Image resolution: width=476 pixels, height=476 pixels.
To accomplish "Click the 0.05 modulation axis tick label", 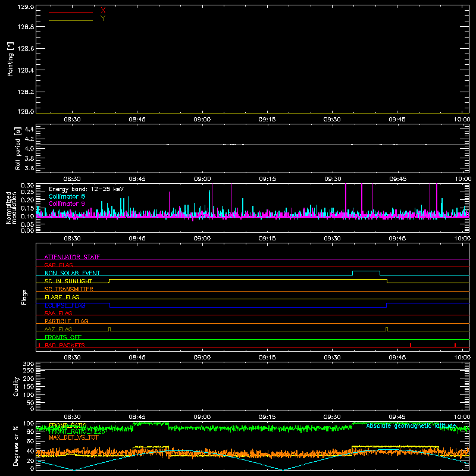I will tap(27, 224).
